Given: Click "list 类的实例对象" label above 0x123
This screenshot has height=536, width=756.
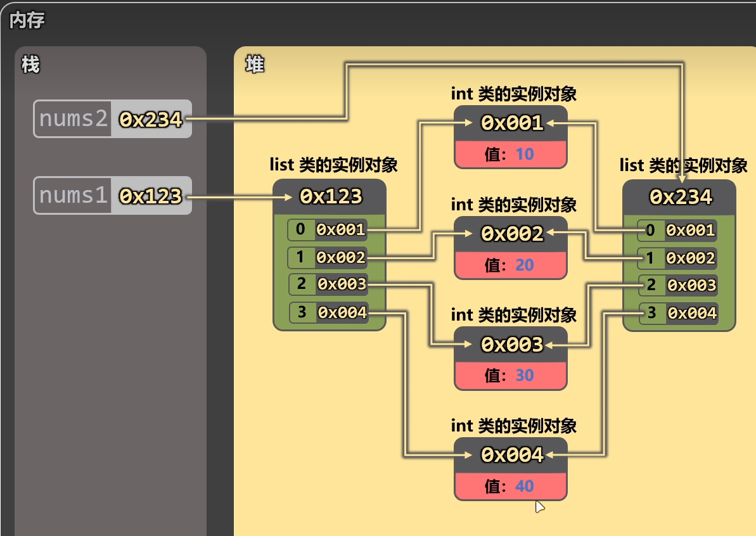Looking at the screenshot, I should pyautogui.click(x=334, y=165).
